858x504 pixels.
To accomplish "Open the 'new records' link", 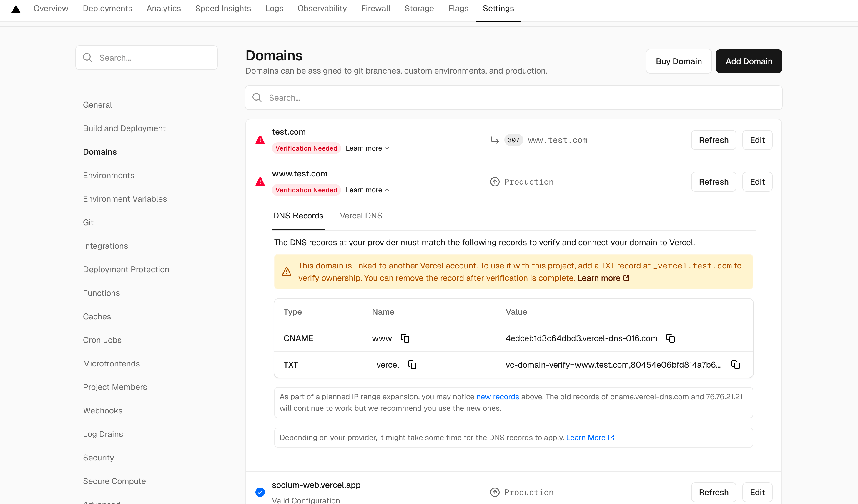I will pos(497,396).
